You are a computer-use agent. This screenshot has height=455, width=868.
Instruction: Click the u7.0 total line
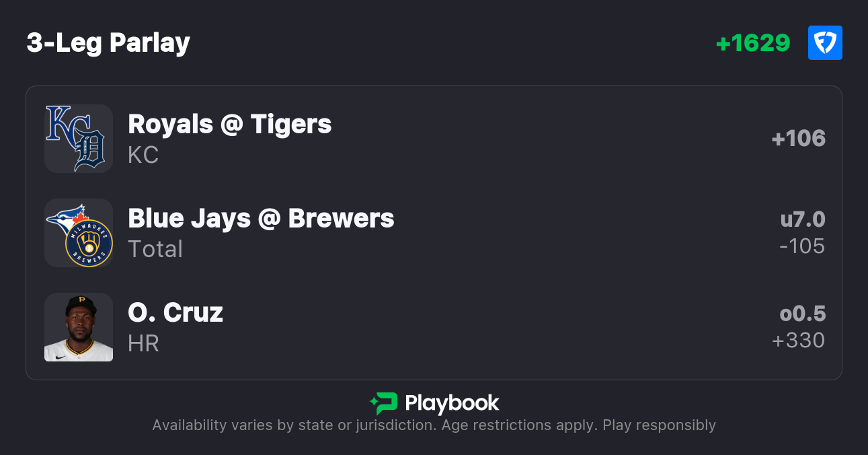tap(802, 219)
